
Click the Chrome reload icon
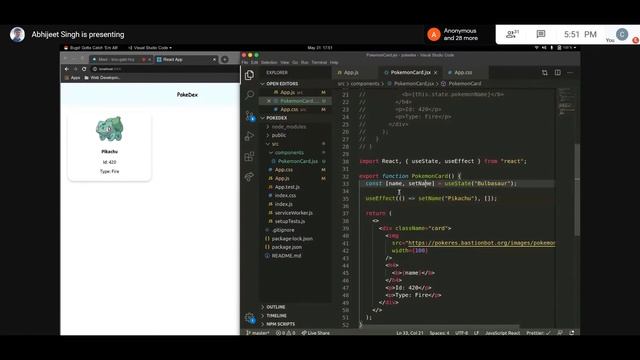point(84,69)
